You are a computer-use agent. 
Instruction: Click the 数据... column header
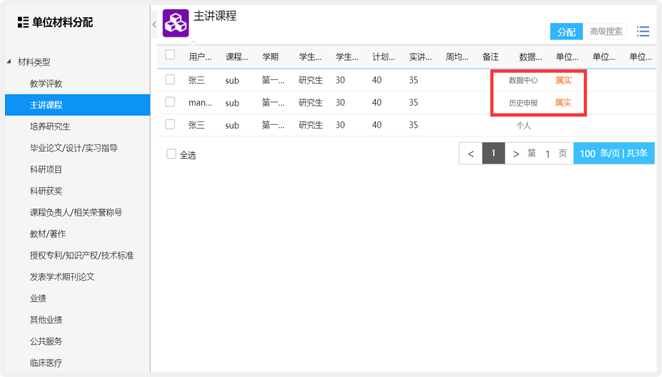[x=531, y=57]
